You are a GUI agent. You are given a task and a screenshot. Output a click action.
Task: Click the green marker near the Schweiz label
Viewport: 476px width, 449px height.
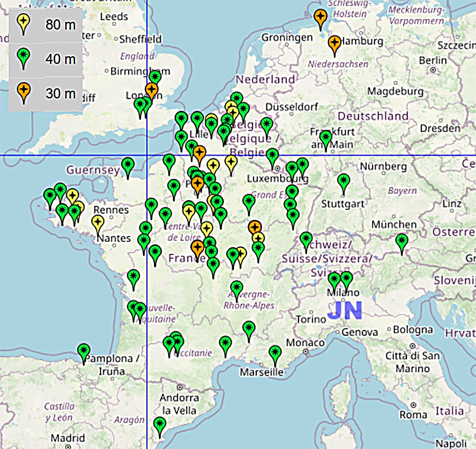[306, 240]
